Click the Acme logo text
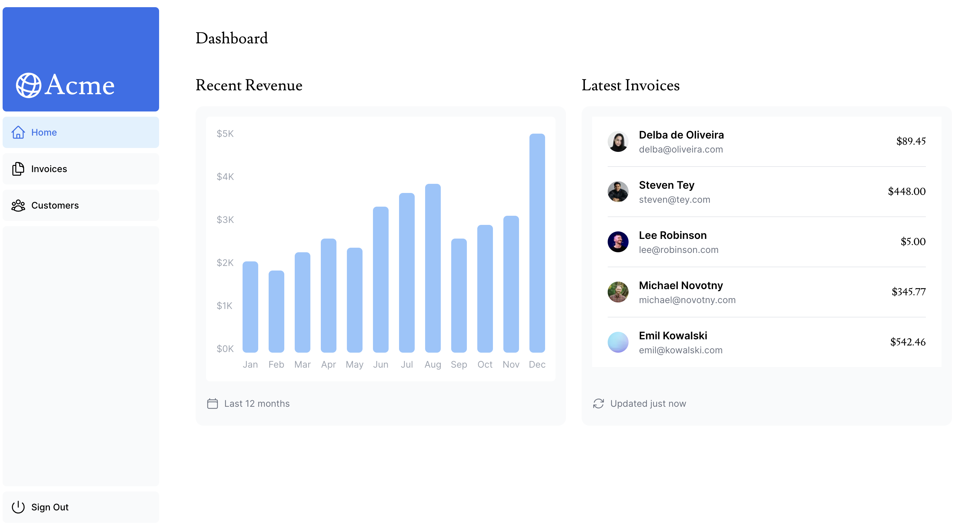The image size is (980, 528). [80, 85]
